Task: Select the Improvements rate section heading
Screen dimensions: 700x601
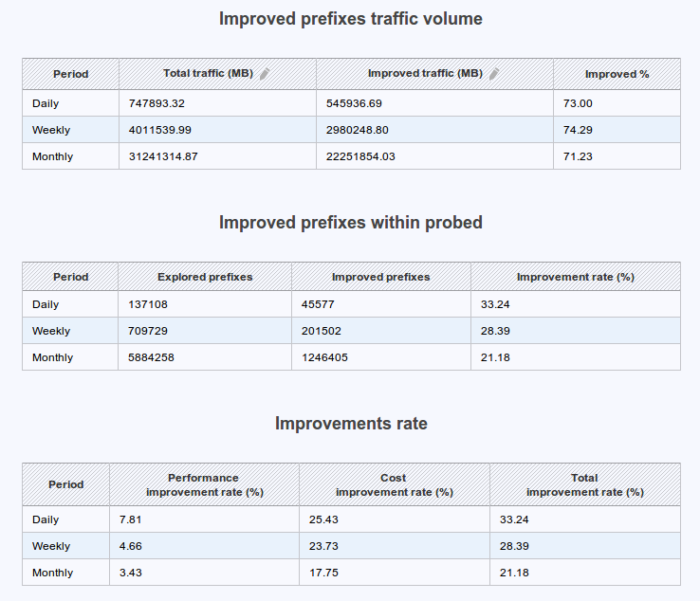Action: [x=350, y=424]
